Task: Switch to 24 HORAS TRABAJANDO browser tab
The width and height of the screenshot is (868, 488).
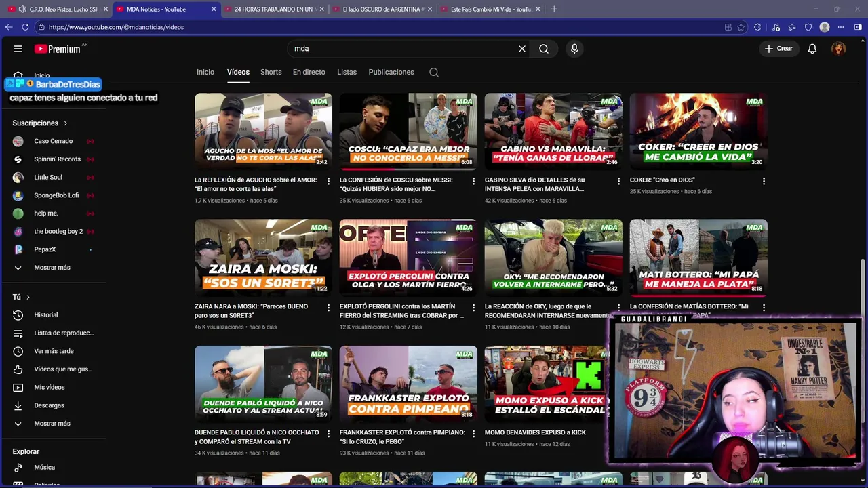Action: (275, 9)
